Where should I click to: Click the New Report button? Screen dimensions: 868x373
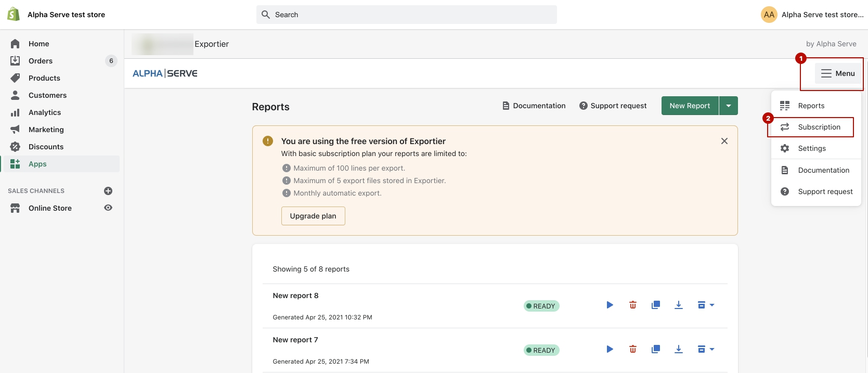[690, 106]
